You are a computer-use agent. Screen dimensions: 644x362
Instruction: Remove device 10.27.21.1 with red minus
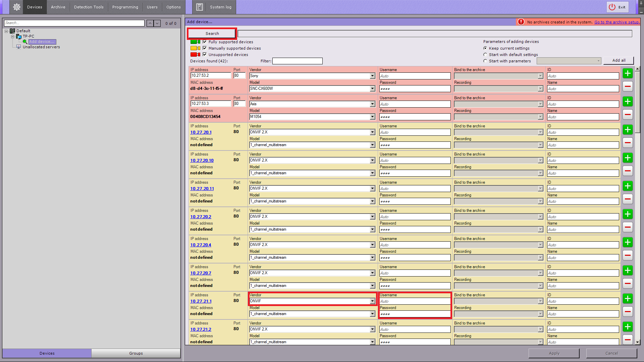628,312
